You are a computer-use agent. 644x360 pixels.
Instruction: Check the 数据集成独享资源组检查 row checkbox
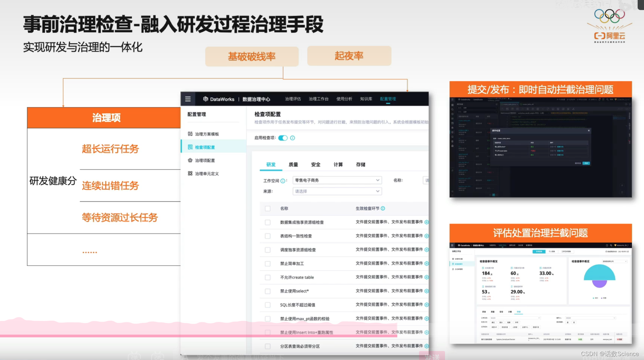(x=267, y=222)
